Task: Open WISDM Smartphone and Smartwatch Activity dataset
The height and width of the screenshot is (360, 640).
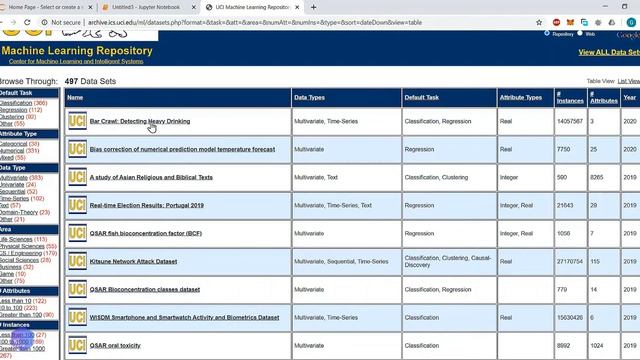Action: coord(184,318)
